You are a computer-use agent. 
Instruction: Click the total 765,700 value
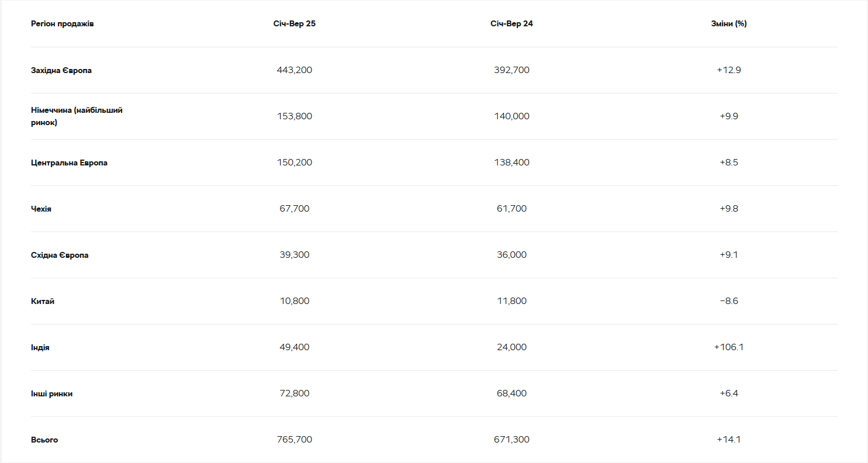pyautogui.click(x=295, y=440)
